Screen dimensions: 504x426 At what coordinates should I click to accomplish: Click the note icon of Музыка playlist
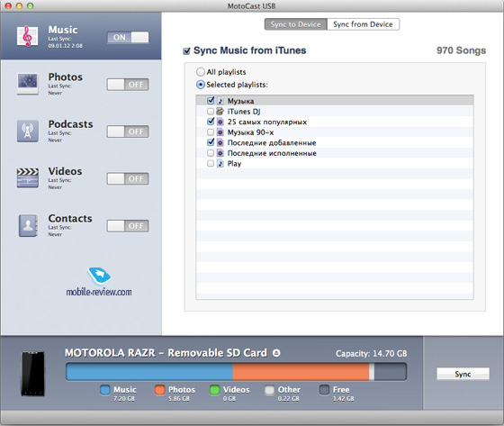pos(220,101)
